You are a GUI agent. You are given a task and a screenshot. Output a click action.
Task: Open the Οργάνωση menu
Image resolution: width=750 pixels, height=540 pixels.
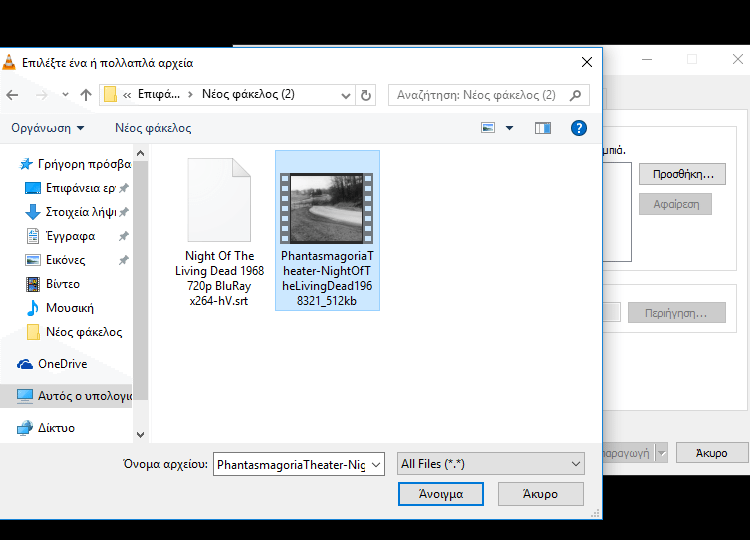coord(48,128)
